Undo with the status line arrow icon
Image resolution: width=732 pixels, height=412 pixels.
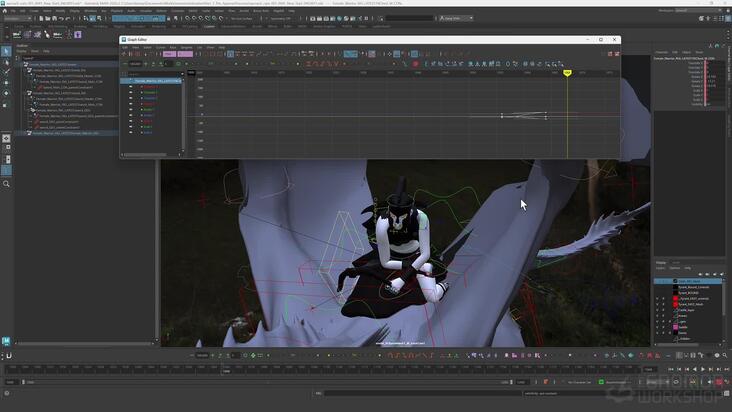click(x=61, y=18)
